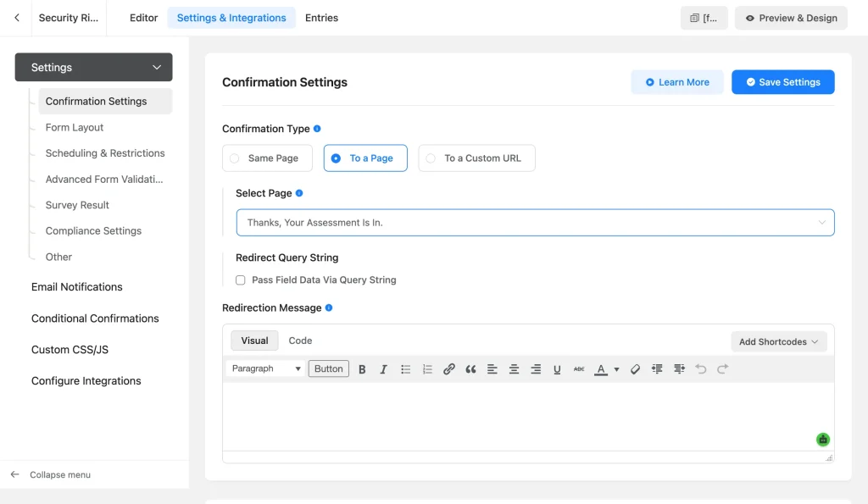868x504 pixels.
Task: Apply text color with A icon
Action: click(601, 369)
